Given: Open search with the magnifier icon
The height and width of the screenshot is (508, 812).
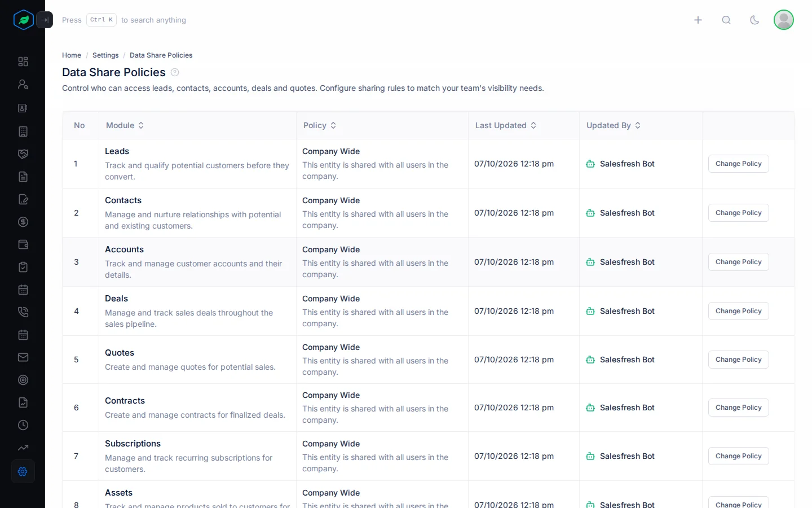Looking at the screenshot, I should pyautogui.click(x=726, y=20).
